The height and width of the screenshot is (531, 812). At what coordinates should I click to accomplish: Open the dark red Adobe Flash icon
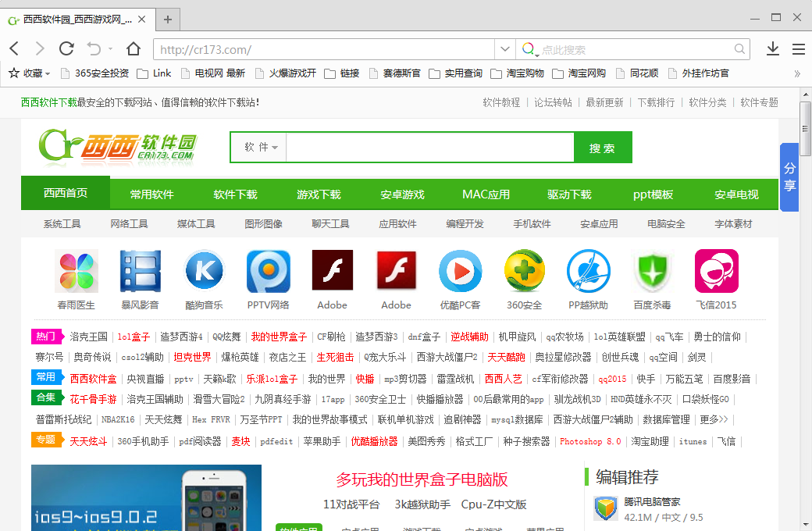pos(333,270)
